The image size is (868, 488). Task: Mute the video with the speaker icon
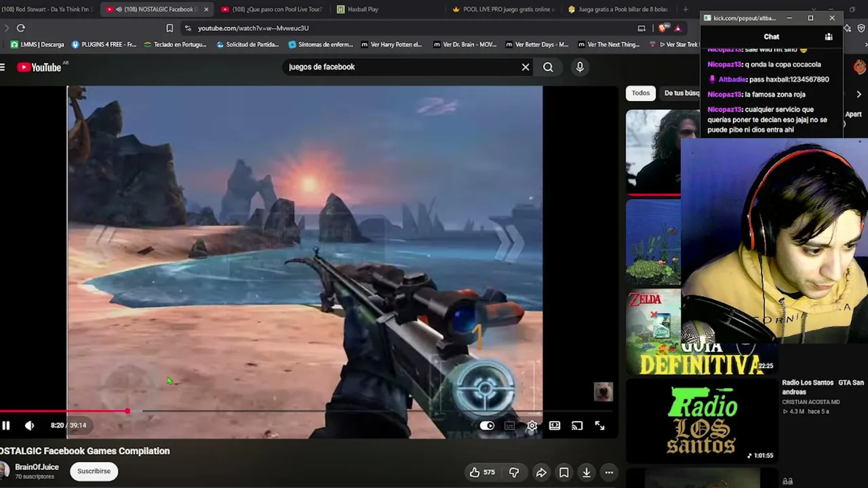(x=29, y=426)
